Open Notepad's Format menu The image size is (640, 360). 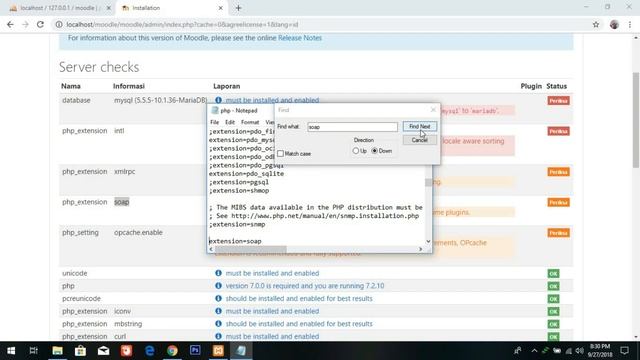[250, 122]
